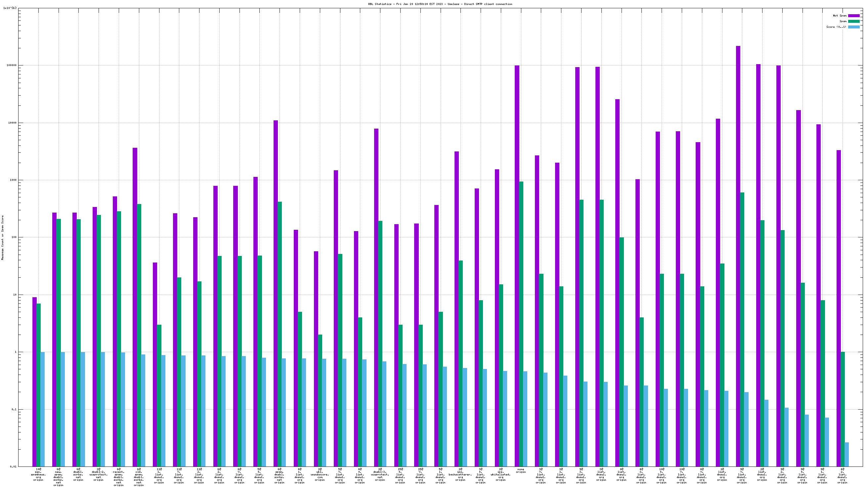Click the 'none origin' x-axis label
868x488 pixels.
[x=521, y=470]
